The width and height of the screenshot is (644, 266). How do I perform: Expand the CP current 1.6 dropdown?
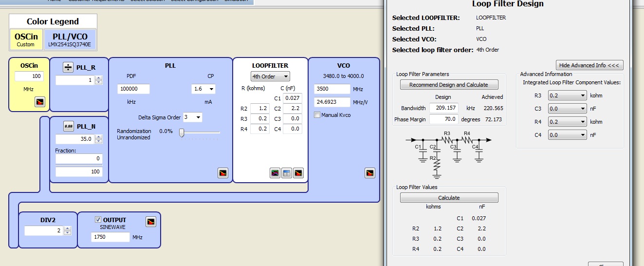(x=203, y=89)
